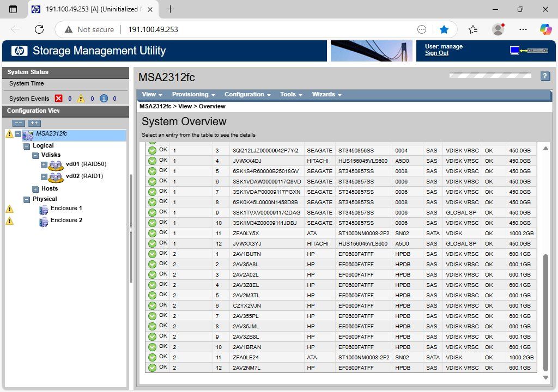Click the activity progress bar near help
Viewport: 558px width, 392px height.
tap(490, 76)
